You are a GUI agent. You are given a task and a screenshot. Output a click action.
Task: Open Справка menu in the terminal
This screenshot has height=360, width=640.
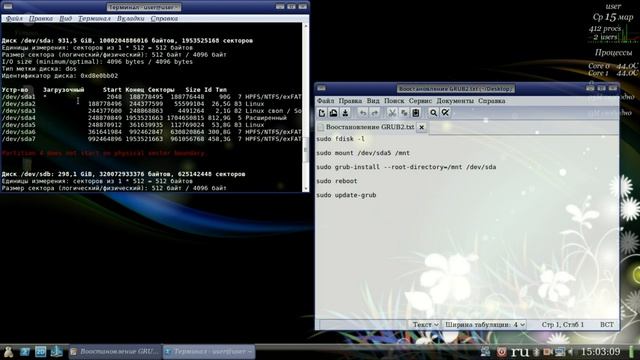click(x=164, y=18)
